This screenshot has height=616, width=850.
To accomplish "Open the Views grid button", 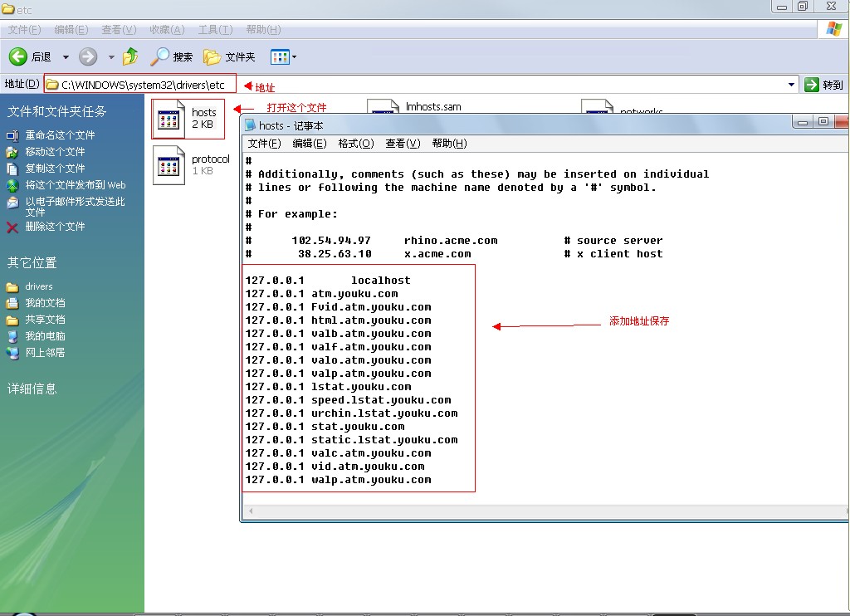I will click(x=280, y=56).
